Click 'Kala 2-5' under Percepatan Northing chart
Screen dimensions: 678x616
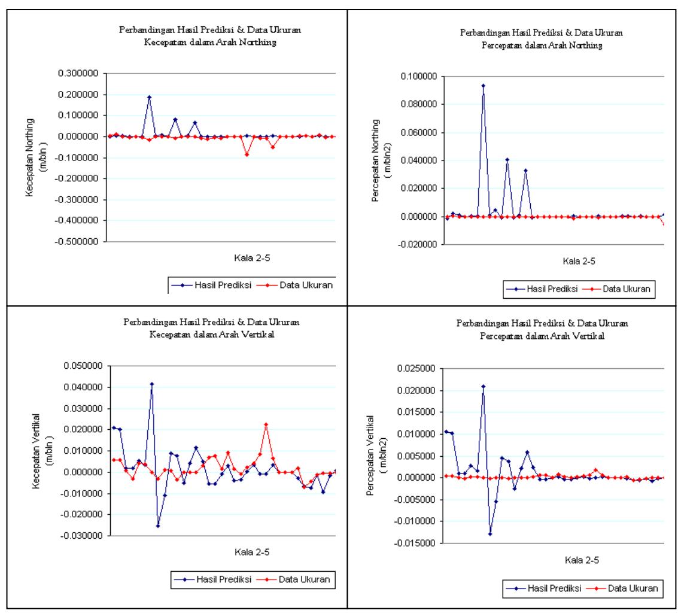579,261
